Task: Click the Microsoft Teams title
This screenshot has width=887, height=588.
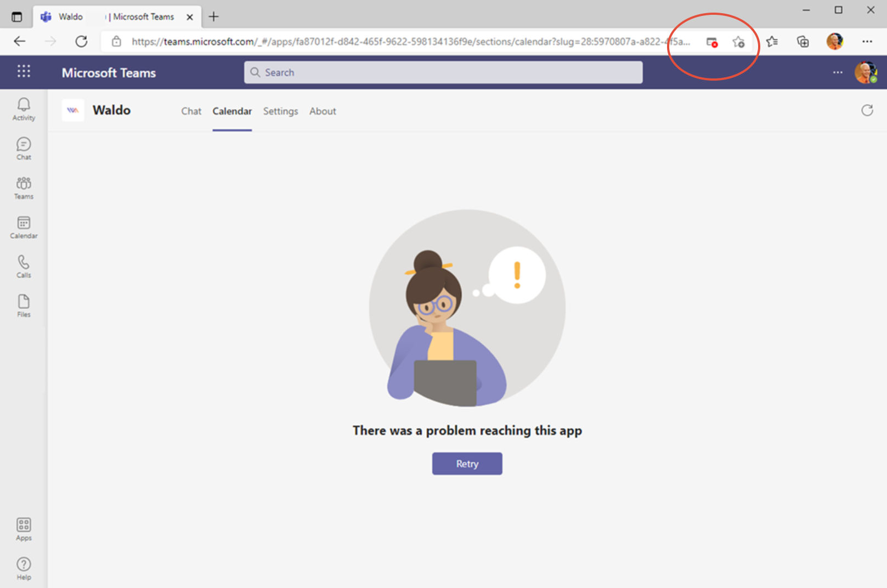Action: (x=109, y=72)
